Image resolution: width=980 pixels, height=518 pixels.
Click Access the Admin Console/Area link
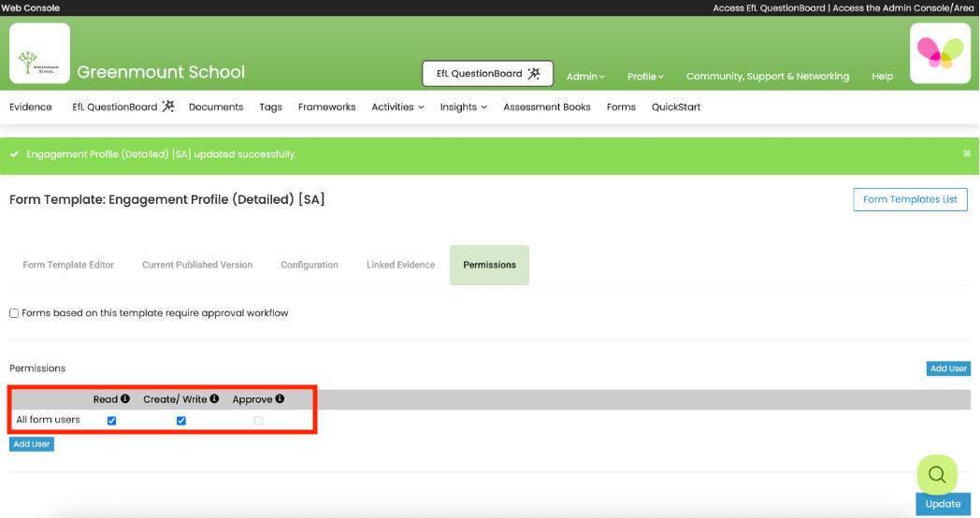click(x=903, y=8)
